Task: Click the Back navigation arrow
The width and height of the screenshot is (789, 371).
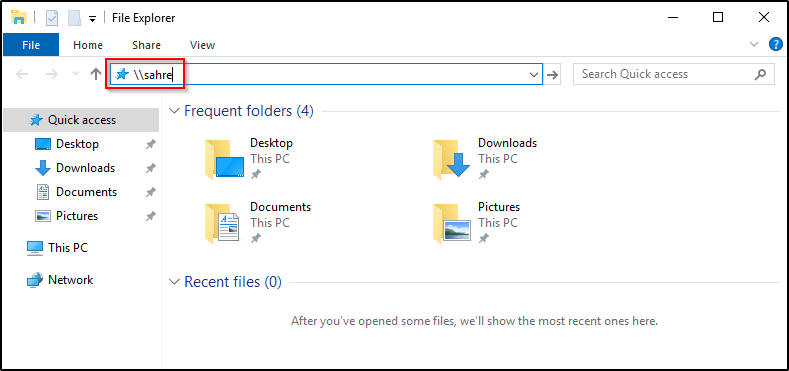Action: [22, 75]
